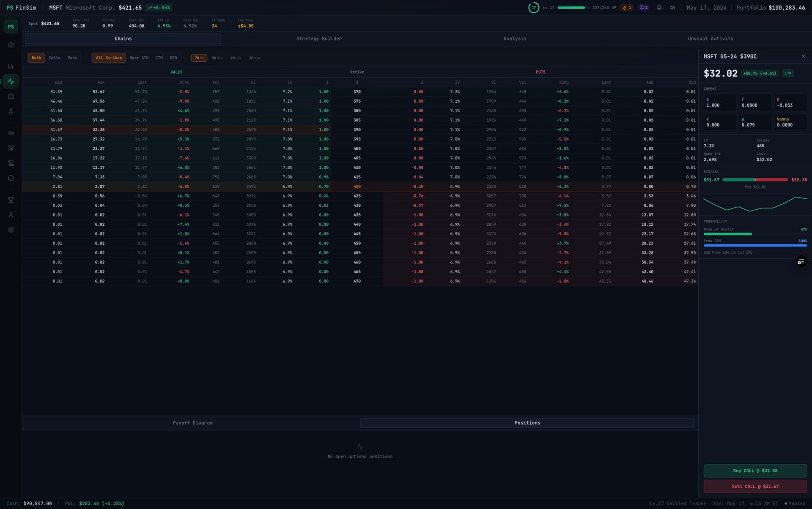Screen dimensions: 812x509
Task: Filter strikes to OTM only
Action: point(173,58)
